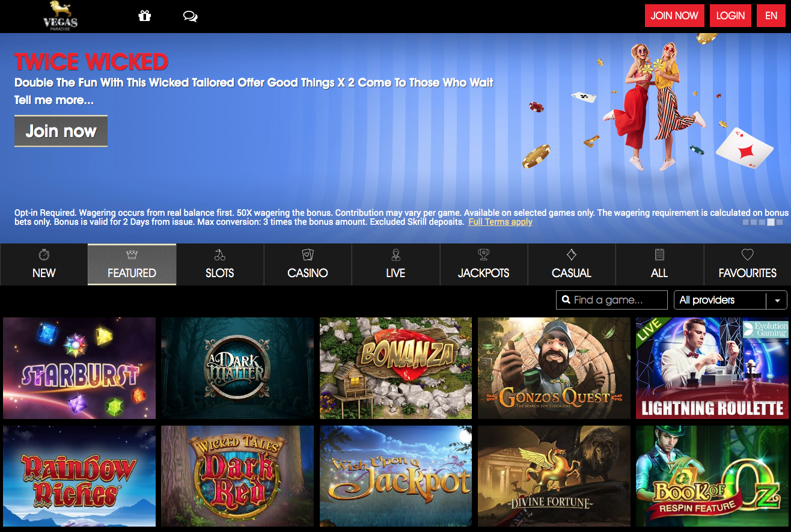
Task: Click the grey Join now banner button
Action: pos(61,131)
